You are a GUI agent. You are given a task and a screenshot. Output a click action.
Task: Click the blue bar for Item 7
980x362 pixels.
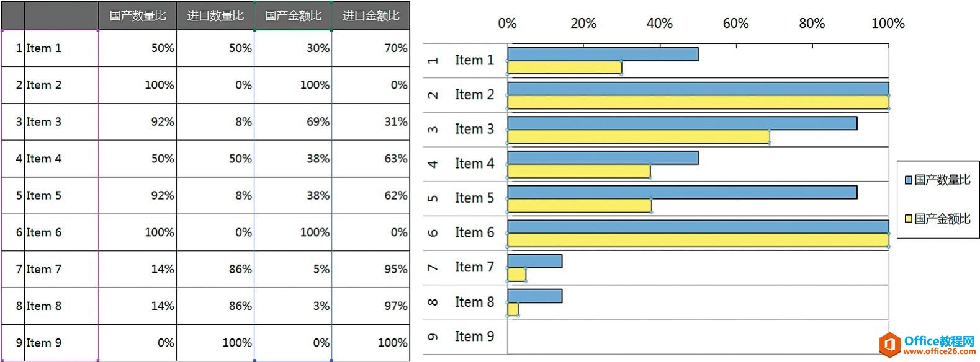pos(534,261)
